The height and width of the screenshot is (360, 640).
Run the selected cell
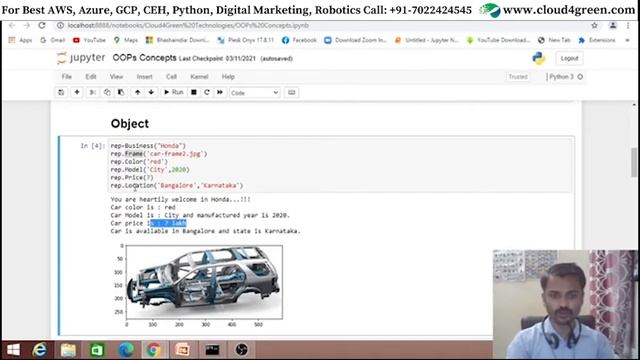click(x=173, y=93)
